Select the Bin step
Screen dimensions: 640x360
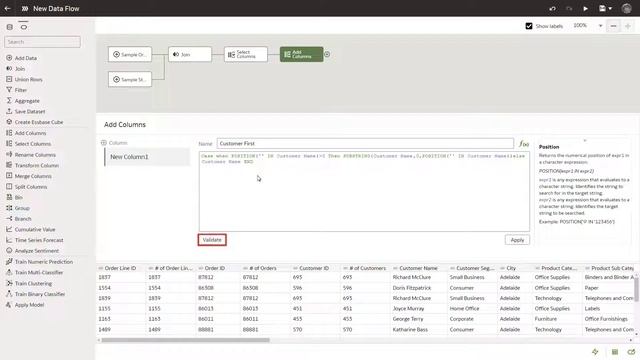pos(15,197)
